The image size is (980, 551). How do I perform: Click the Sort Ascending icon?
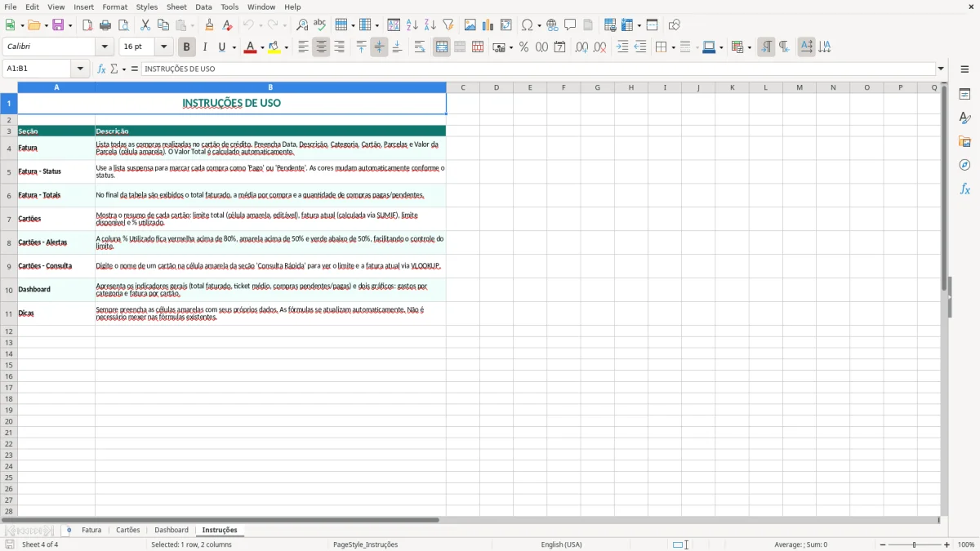pos(412,25)
